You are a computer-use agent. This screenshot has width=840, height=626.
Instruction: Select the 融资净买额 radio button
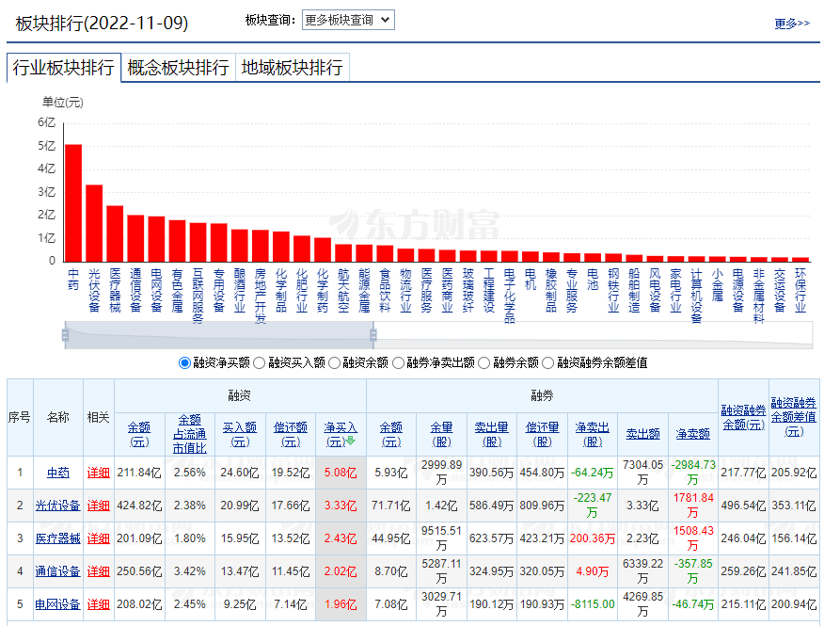[x=184, y=362]
